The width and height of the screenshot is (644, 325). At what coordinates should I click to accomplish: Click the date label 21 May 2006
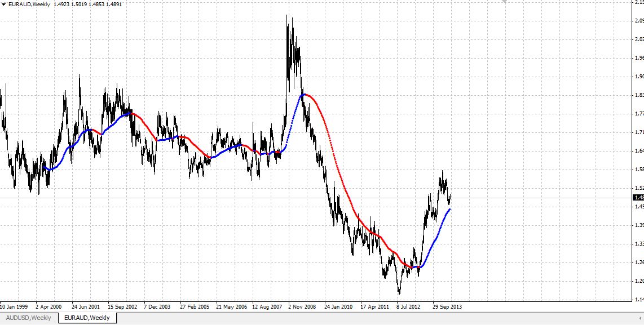point(231,306)
